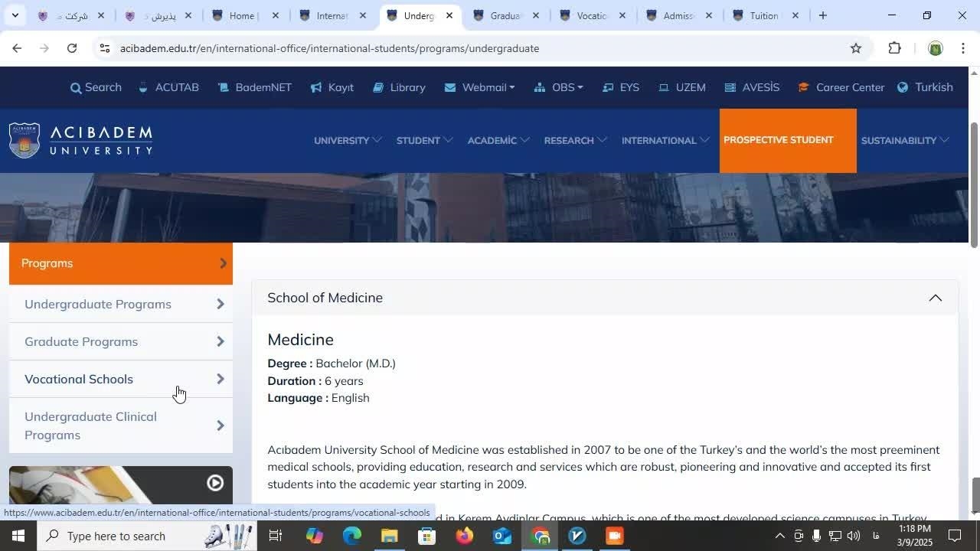Expand the OBS dropdown menu

tap(559, 87)
